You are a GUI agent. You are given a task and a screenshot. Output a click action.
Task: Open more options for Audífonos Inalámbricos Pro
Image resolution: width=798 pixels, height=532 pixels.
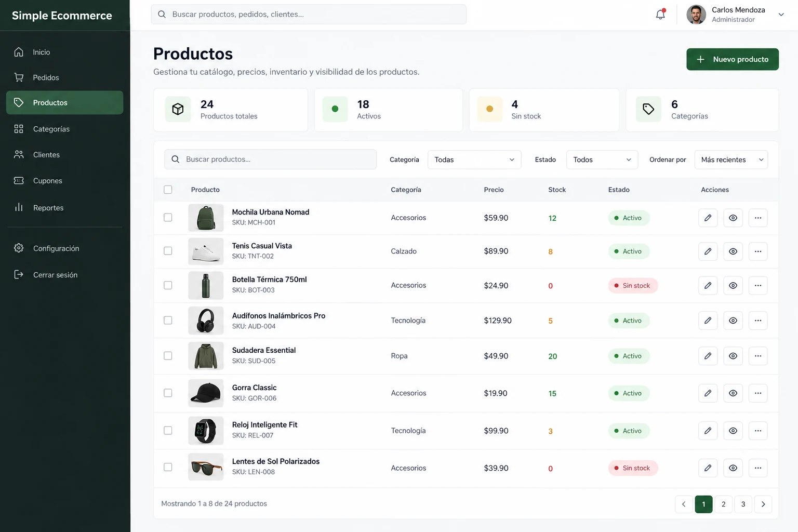(758, 321)
